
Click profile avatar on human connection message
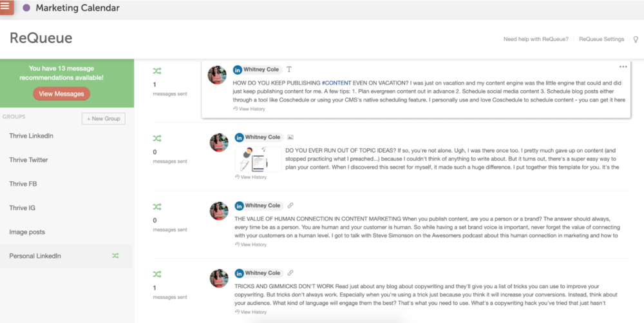click(219, 211)
